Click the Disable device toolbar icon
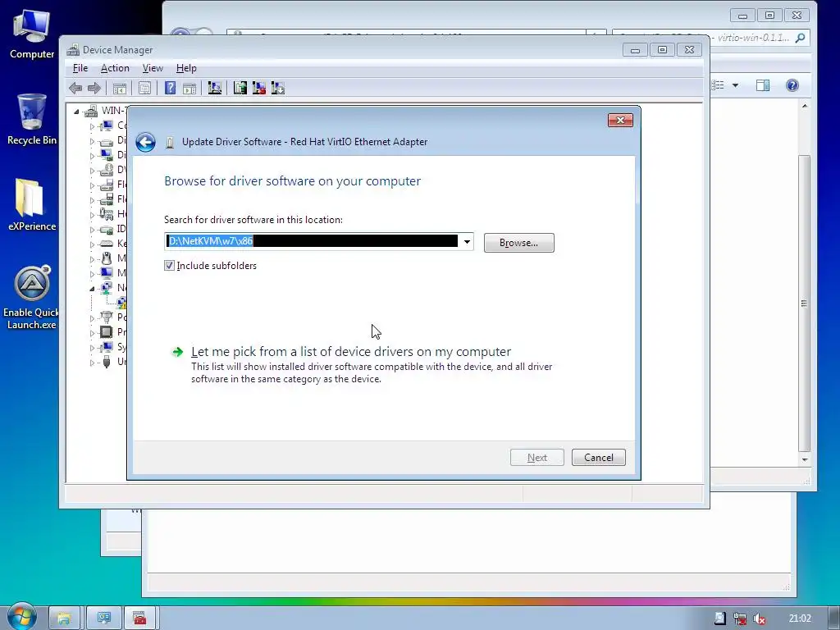840x630 pixels. pos(278,88)
